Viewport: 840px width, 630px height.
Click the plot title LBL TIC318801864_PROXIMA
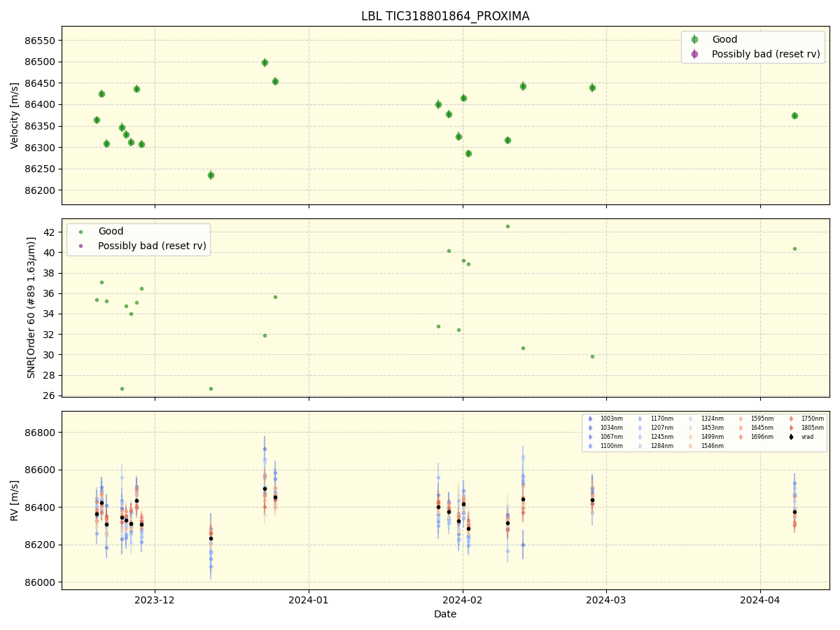[445, 16]
